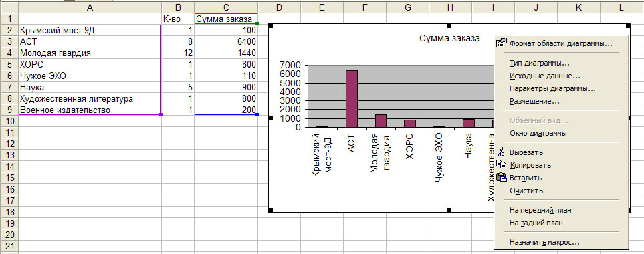Click cell 'Военное издательство'
The width and height of the screenshot is (644, 254).
pyautogui.click(x=90, y=110)
